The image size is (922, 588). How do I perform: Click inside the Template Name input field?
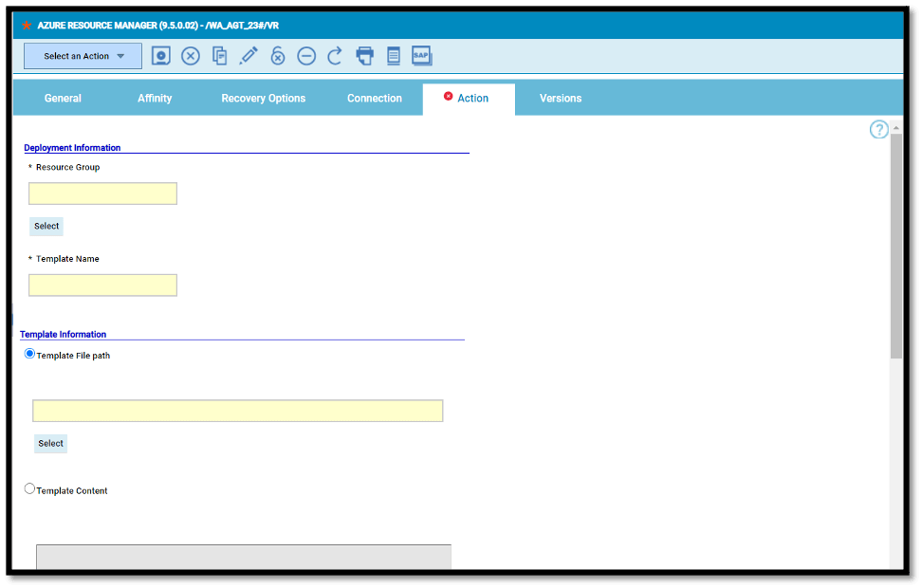tap(102, 285)
